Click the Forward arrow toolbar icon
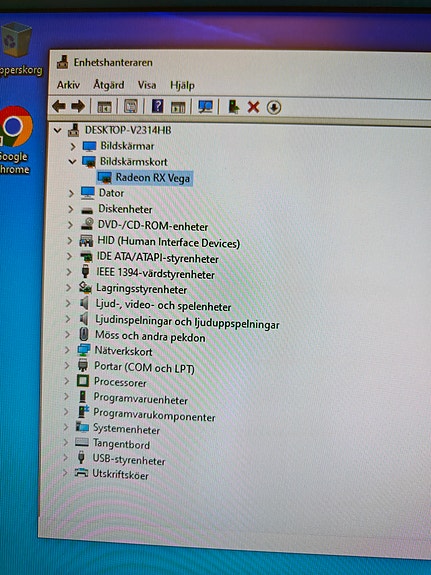The height and width of the screenshot is (575, 431). pos(78,107)
